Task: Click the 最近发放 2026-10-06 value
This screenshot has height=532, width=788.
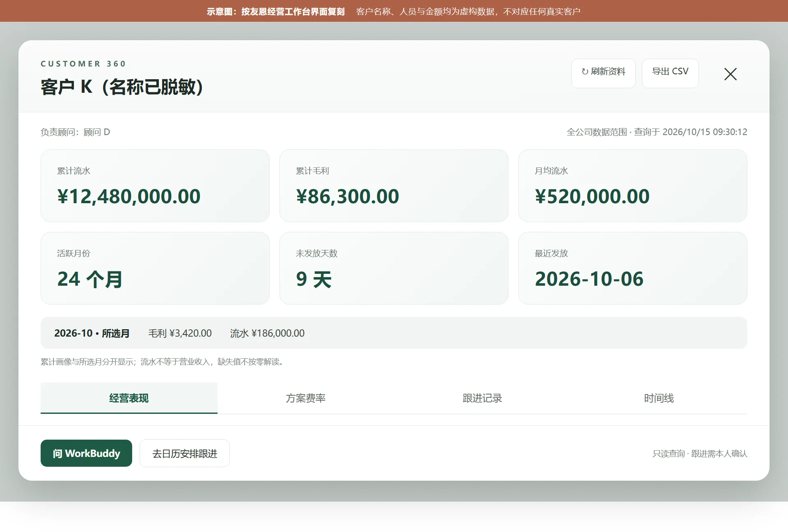Action: (589, 279)
